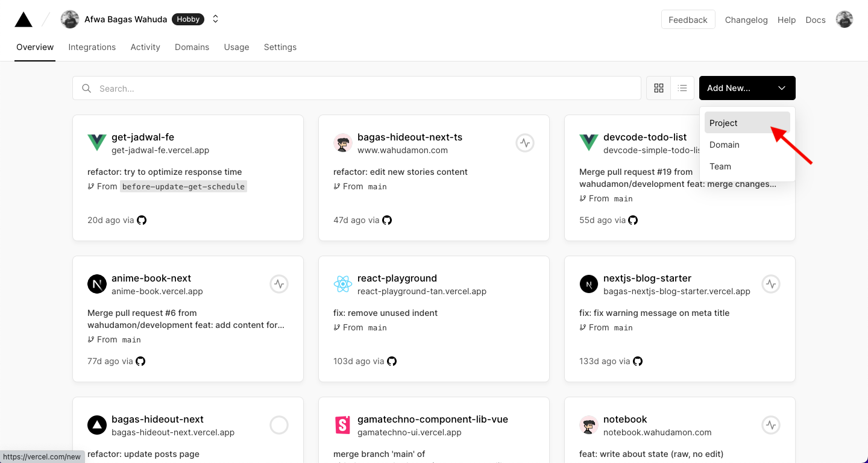This screenshot has width=868, height=463.
Task: Expand the team scope switcher chevrons
Action: click(215, 19)
